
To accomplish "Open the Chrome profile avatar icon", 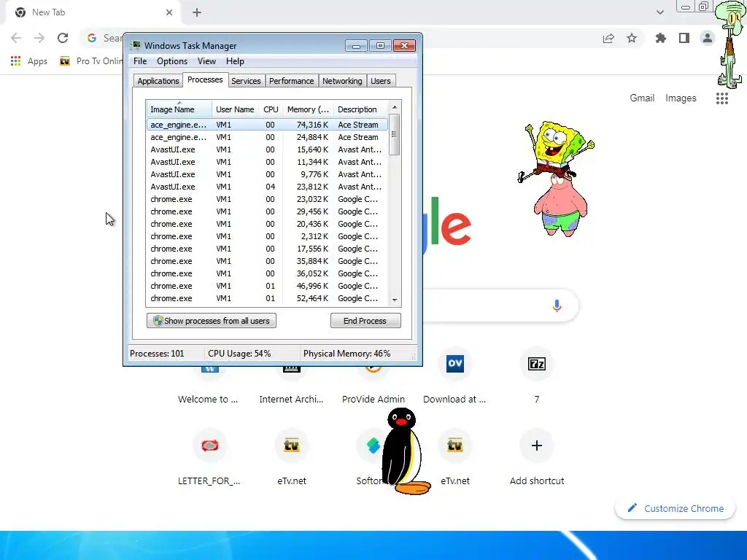I will click(x=708, y=38).
